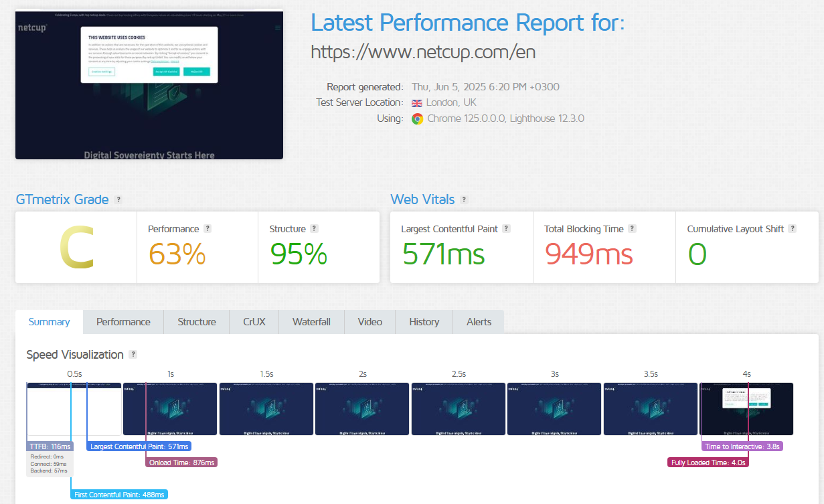824x504 pixels.
Task: Click the help icon next to GTmetrix Grade
Action: (x=118, y=199)
